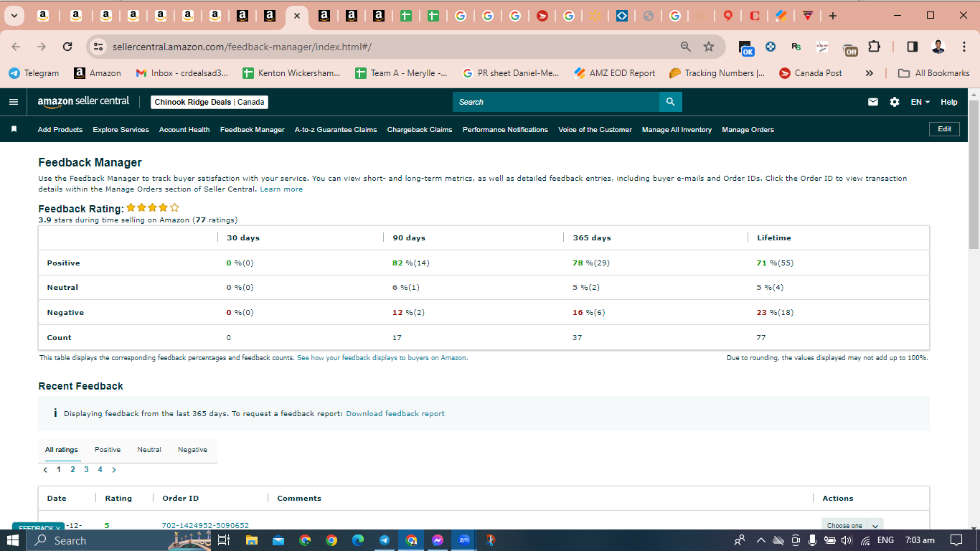Image resolution: width=980 pixels, height=551 pixels.
Task: Close the active browser tab
Action: click(x=296, y=15)
